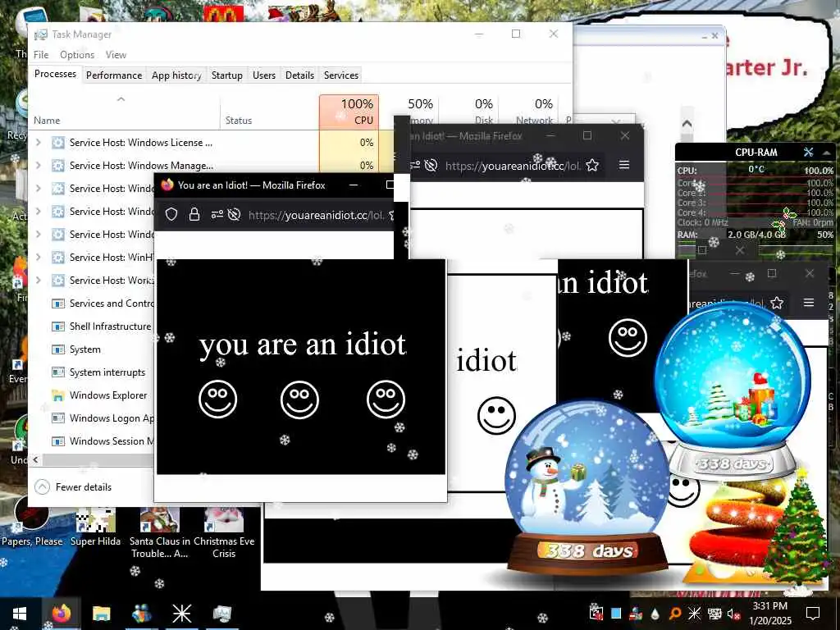Viewport: 840px width, 630px height.
Task: Open hamburger menu in rightmost Firefox window
Action: coord(809,303)
